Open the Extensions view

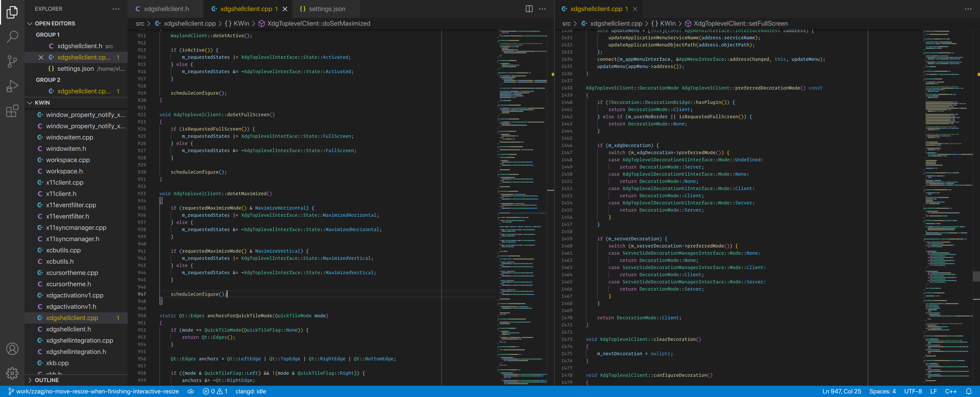(x=12, y=111)
